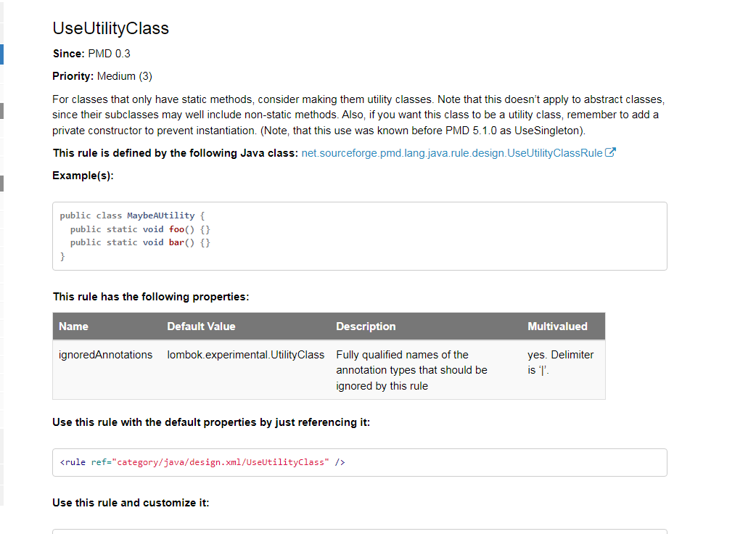The image size is (756, 534).
Task: Click the 'Since: PMD 0.3' line
Action: point(91,54)
